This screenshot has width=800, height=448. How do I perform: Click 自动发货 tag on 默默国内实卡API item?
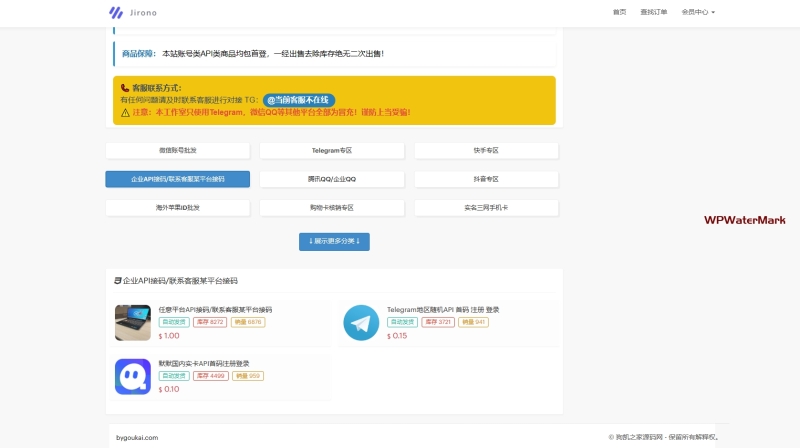pos(174,376)
